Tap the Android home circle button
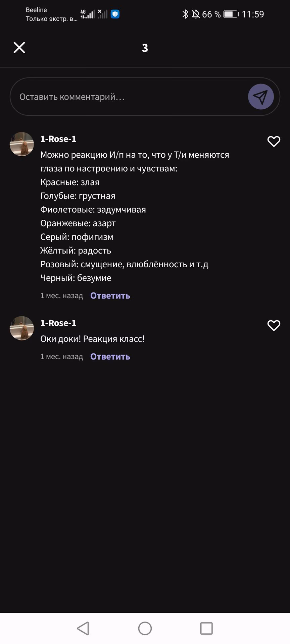 (145, 628)
